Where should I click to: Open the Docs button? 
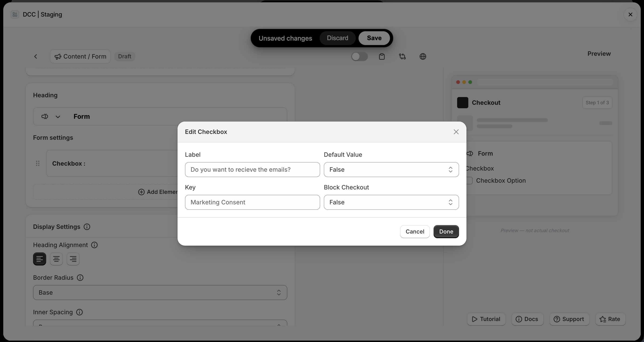pyautogui.click(x=528, y=319)
